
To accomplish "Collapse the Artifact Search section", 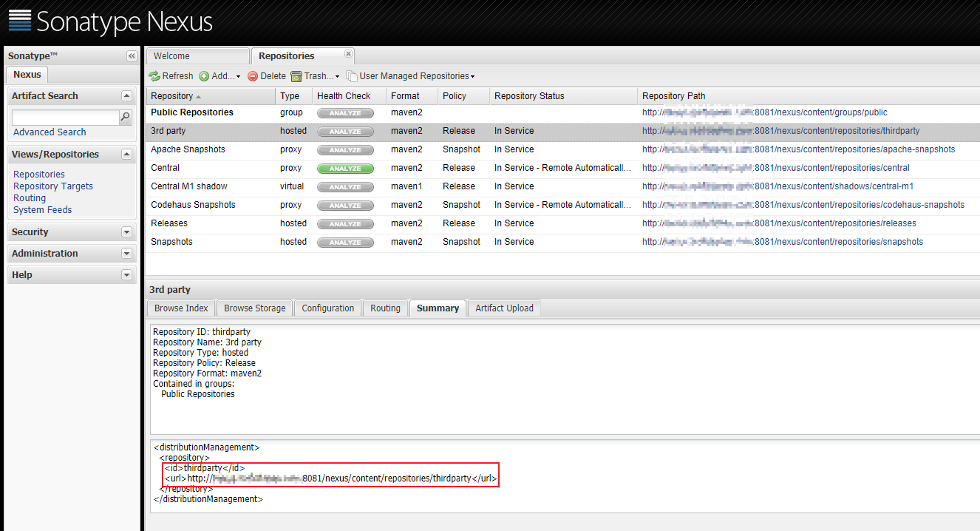I will 126,96.
